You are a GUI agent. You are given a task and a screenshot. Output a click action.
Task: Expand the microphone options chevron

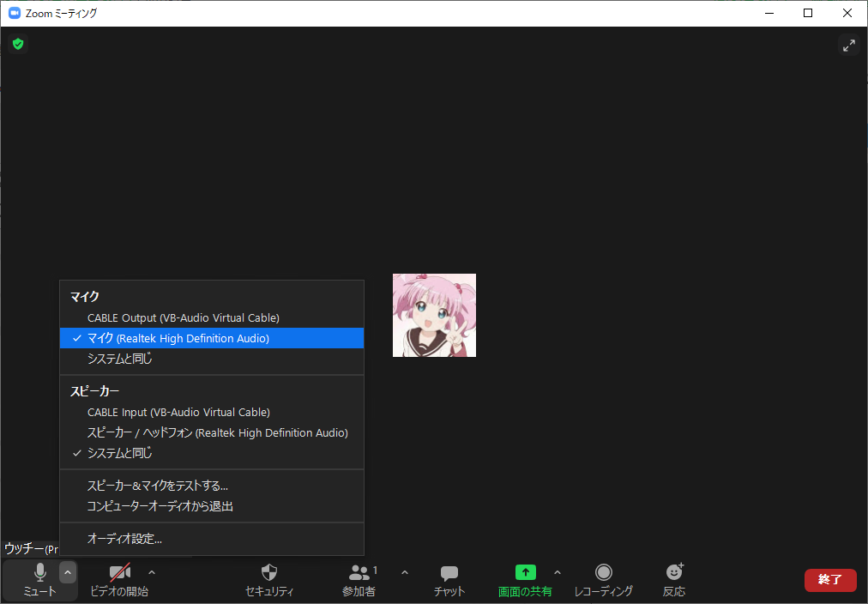pyautogui.click(x=67, y=571)
